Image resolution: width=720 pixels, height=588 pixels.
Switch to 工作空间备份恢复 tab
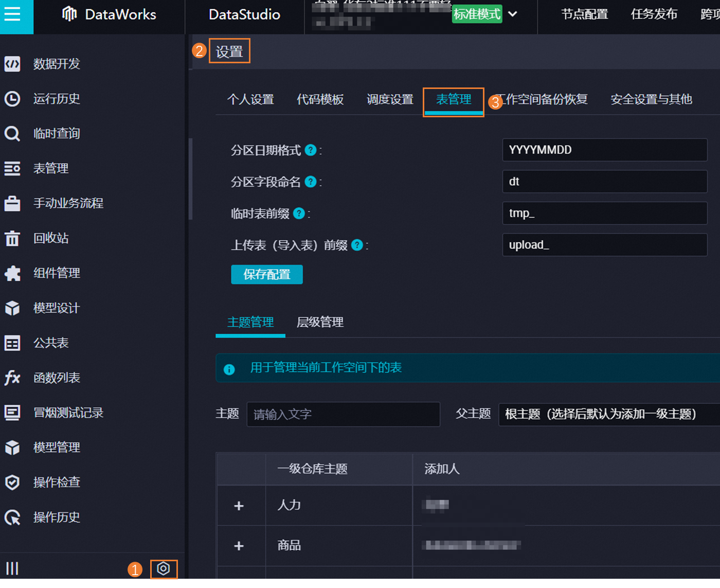coord(543,99)
